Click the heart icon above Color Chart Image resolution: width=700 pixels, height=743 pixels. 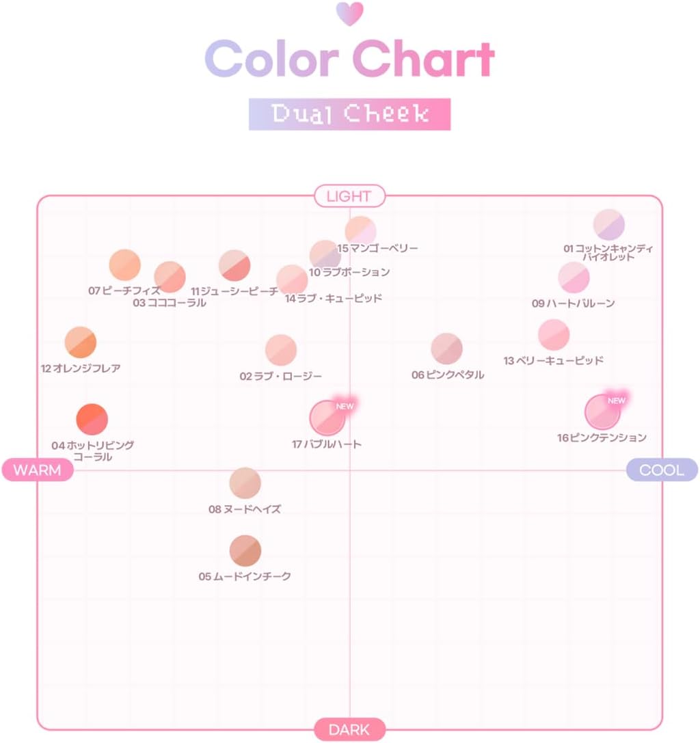[350, 14]
